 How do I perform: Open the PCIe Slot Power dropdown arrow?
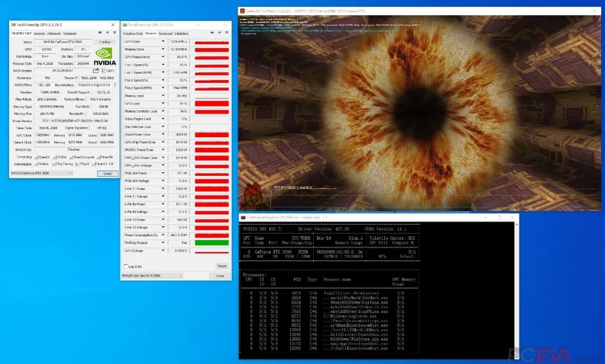coord(163,173)
